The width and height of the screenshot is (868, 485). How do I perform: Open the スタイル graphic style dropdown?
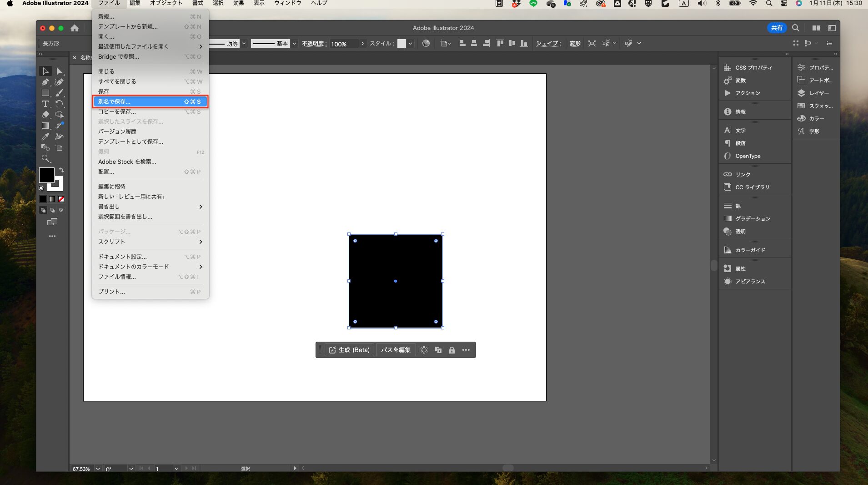pyautogui.click(x=411, y=44)
